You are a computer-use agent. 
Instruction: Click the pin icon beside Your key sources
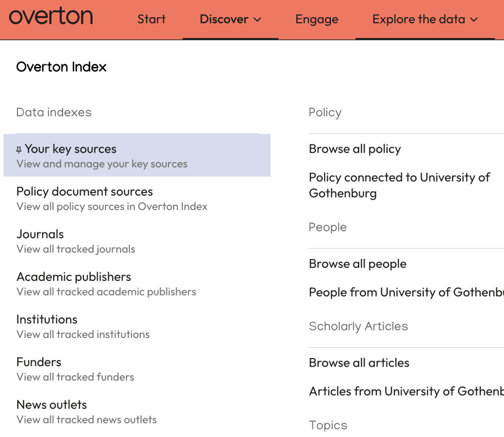pos(19,150)
